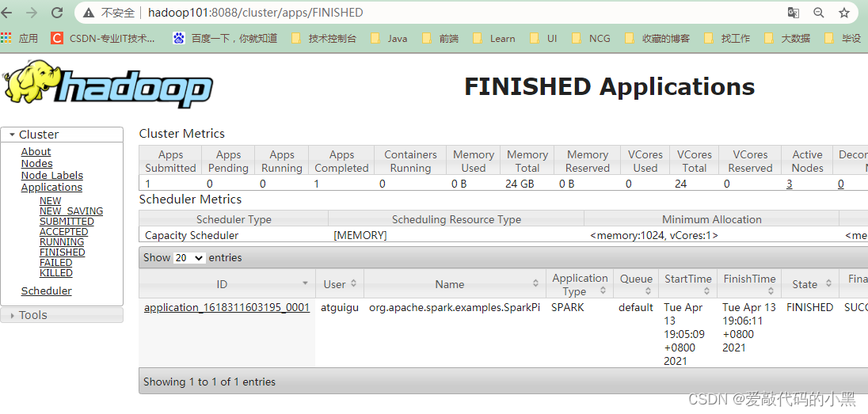Sort by the User column arrows
The width and height of the screenshot is (868, 414).
[x=353, y=283]
